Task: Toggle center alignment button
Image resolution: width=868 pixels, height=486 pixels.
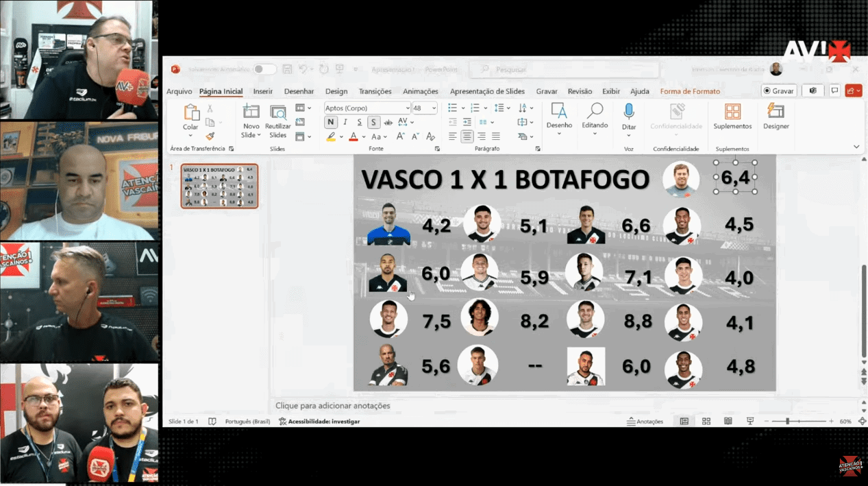Action: tap(467, 136)
